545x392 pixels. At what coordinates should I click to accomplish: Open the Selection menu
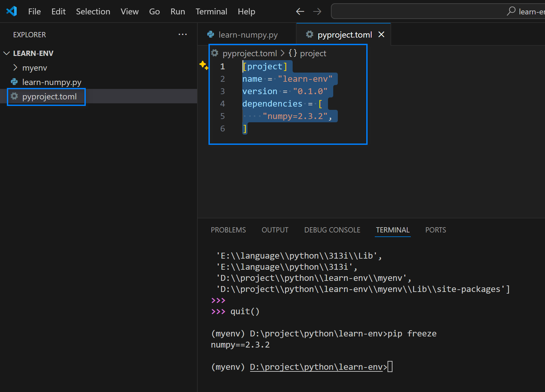93,11
